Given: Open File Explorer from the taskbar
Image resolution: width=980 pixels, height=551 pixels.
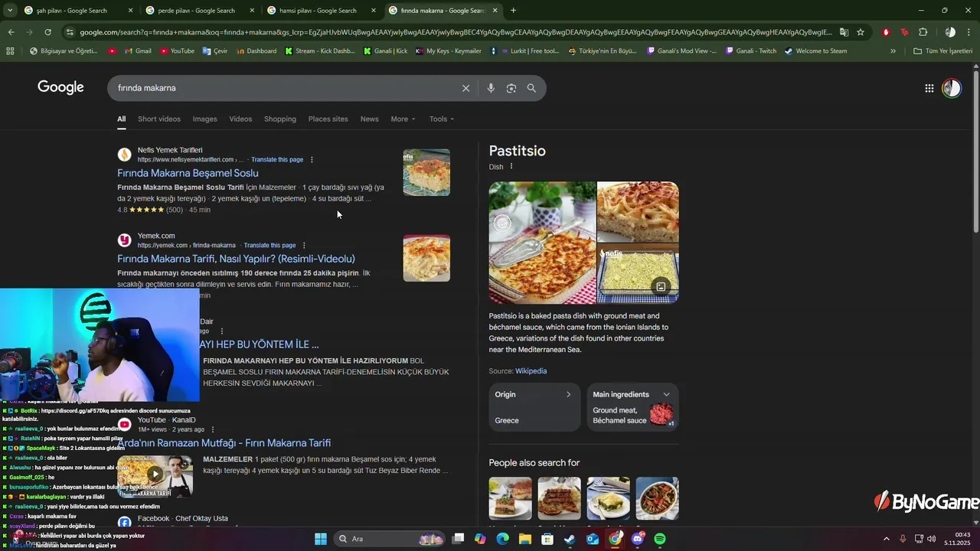Looking at the screenshot, I should pyautogui.click(x=525, y=539).
